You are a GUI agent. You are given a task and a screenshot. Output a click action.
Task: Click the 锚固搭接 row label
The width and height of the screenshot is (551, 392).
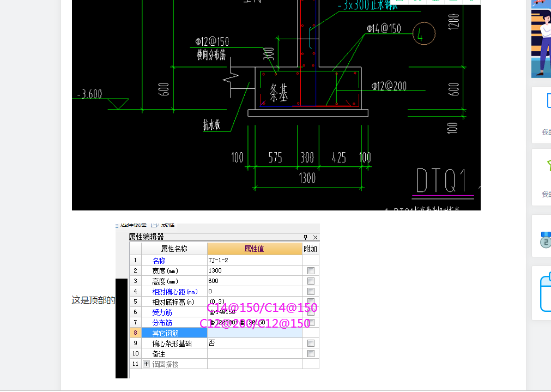click(165, 365)
